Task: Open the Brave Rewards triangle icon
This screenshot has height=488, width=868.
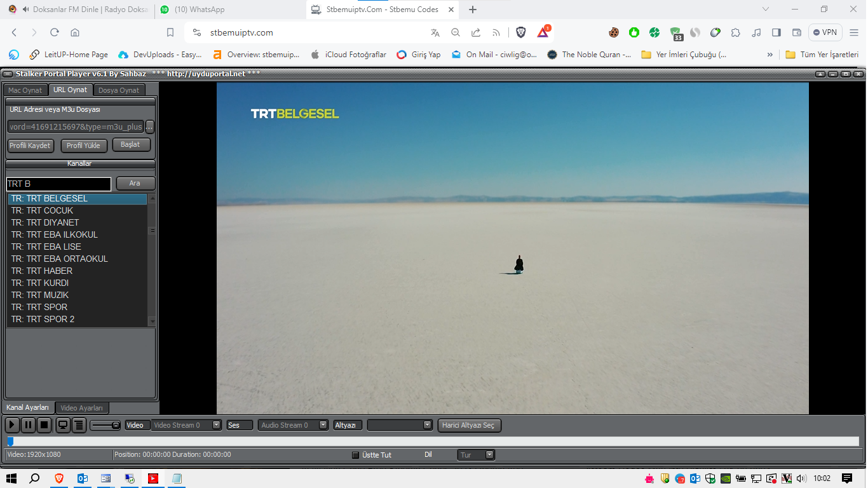Action: [x=543, y=32]
